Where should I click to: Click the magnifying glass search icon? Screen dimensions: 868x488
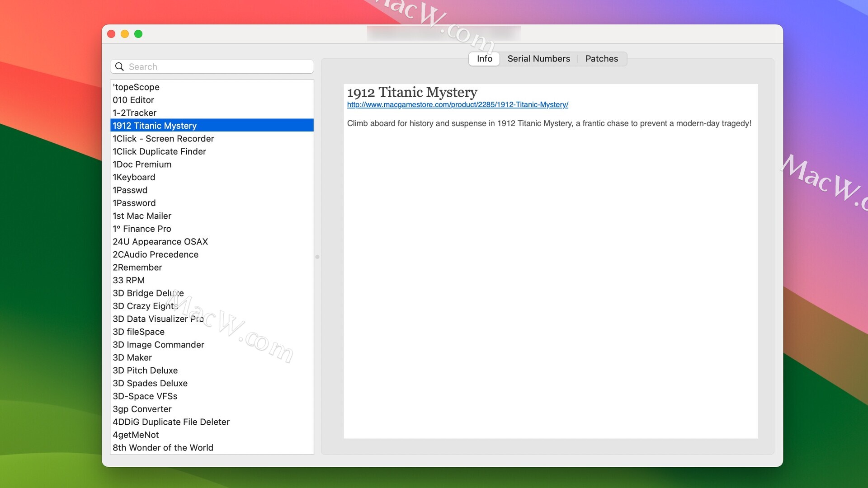coord(119,67)
